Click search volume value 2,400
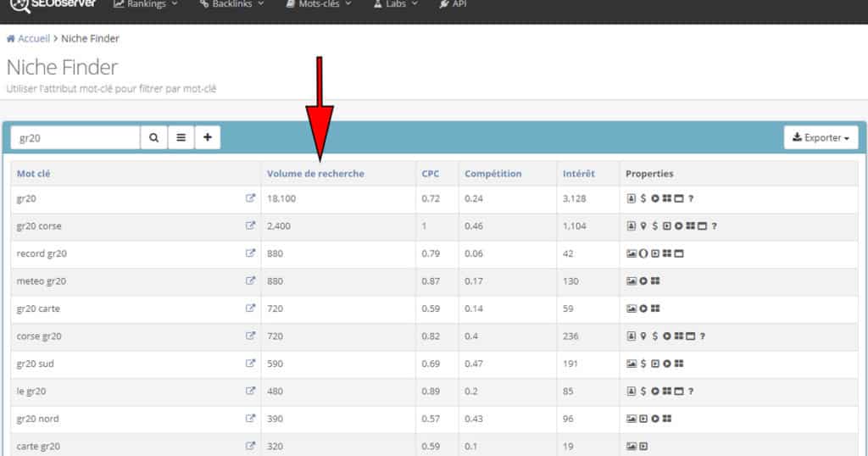This screenshot has width=868, height=456. (278, 225)
